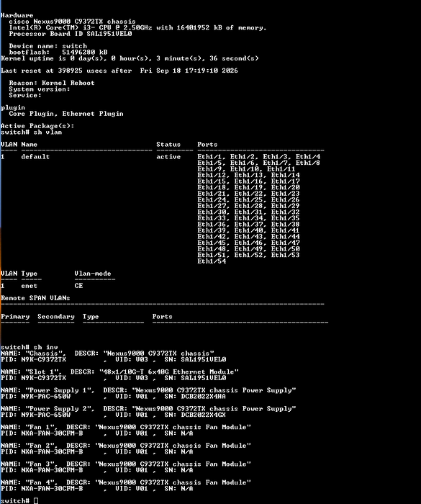
Task: Click the 'Remote SPAN VLANs' heading
Action: [35, 298]
